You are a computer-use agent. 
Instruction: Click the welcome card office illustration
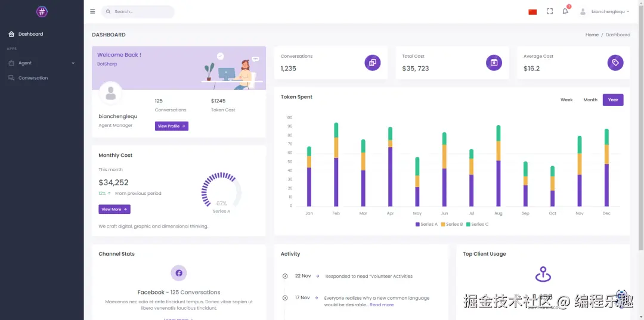(232, 71)
